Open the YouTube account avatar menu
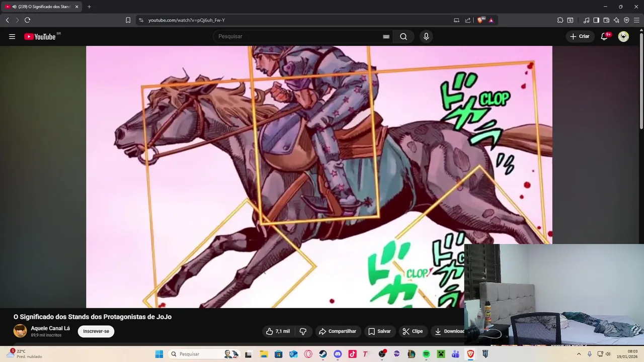644x362 pixels. pos(623,36)
